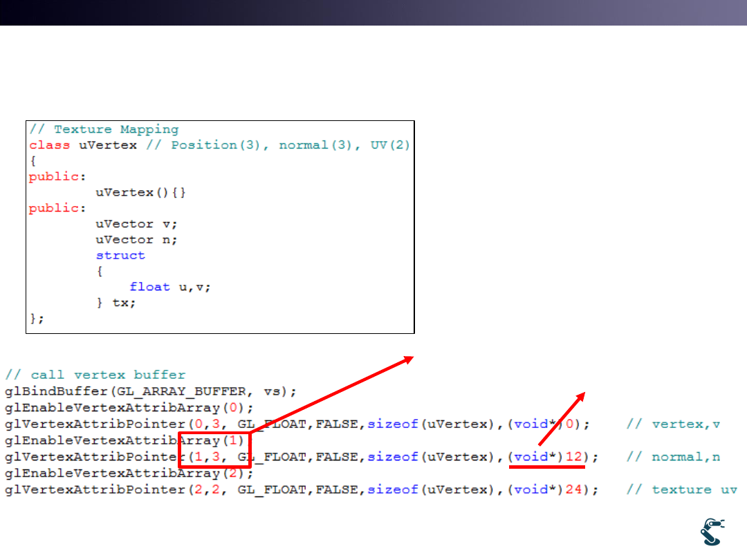This screenshot has width=747, height=560.
Task: Click the "// Texture Mapping" comment
Action: click(x=104, y=129)
